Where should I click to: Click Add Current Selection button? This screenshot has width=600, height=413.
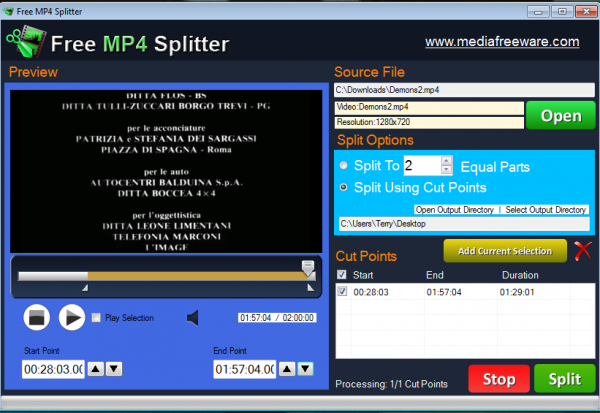505,251
